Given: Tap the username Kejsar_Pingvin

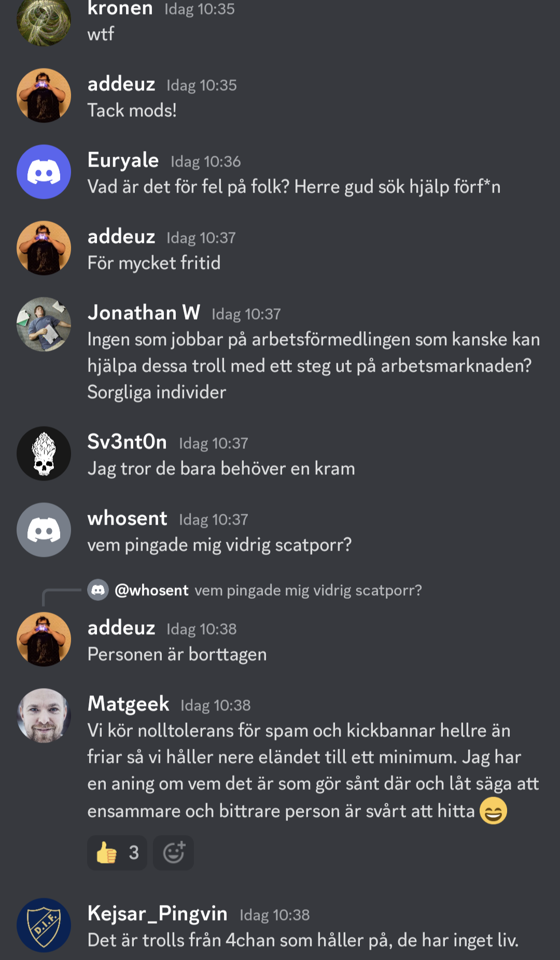Looking at the screenshot, I should 157,913.
